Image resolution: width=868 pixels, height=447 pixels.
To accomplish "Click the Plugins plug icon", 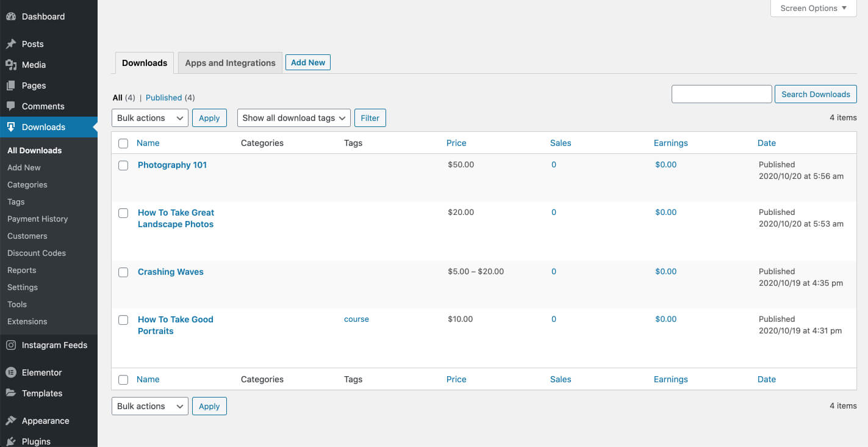I will [11, 442].
